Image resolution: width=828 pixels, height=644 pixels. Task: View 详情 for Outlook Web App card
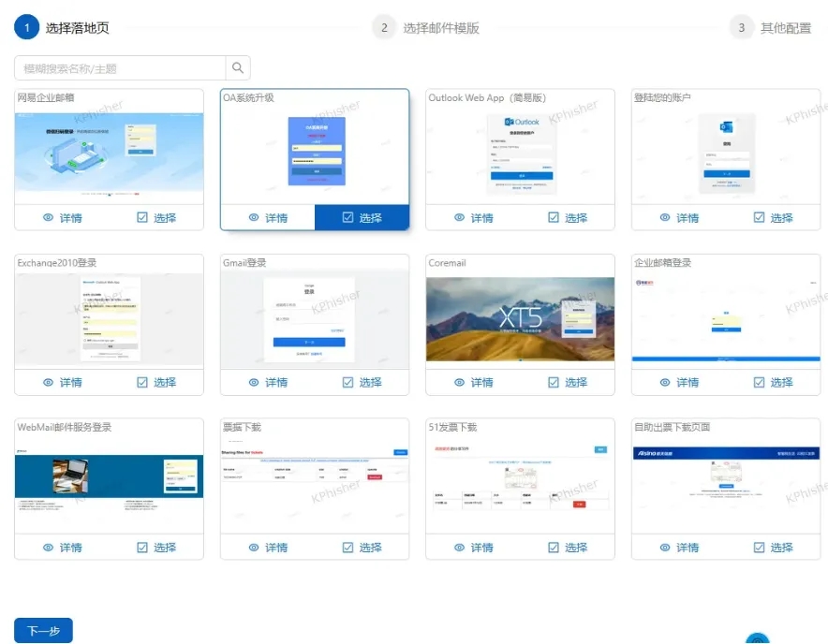[x=473, y=218]
